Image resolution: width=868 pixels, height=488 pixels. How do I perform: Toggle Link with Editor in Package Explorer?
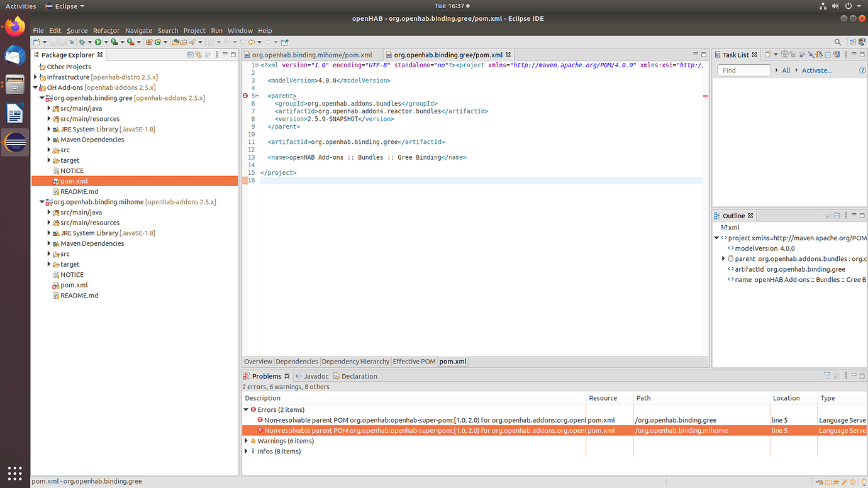pos(199,55)
